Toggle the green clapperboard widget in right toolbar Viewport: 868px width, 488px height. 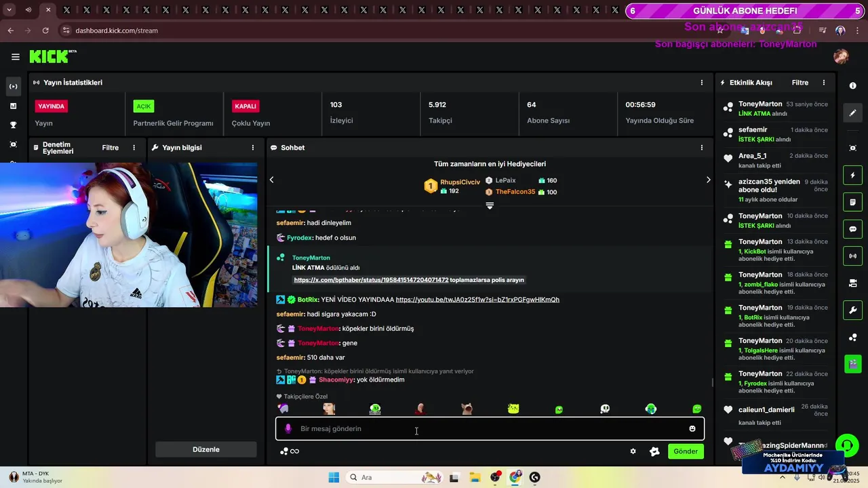(x=853, y=364)
